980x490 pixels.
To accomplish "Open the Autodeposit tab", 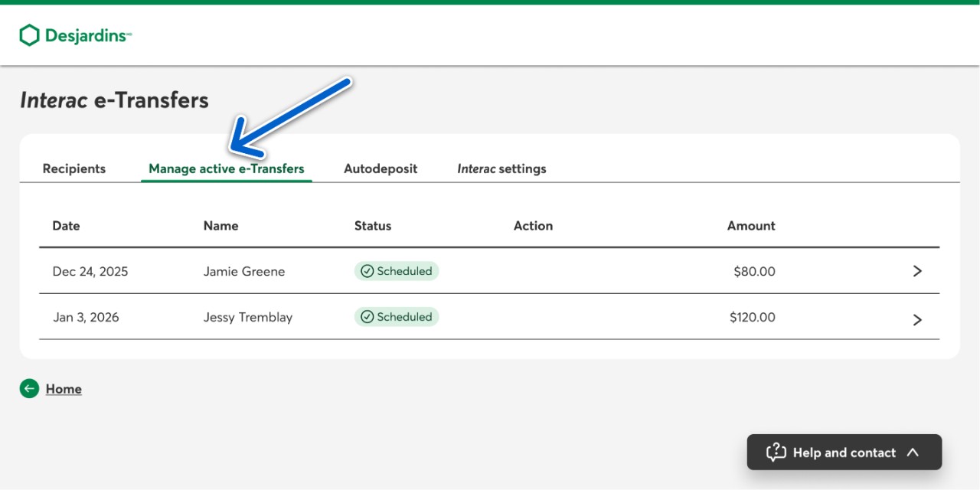I will 381,168.
